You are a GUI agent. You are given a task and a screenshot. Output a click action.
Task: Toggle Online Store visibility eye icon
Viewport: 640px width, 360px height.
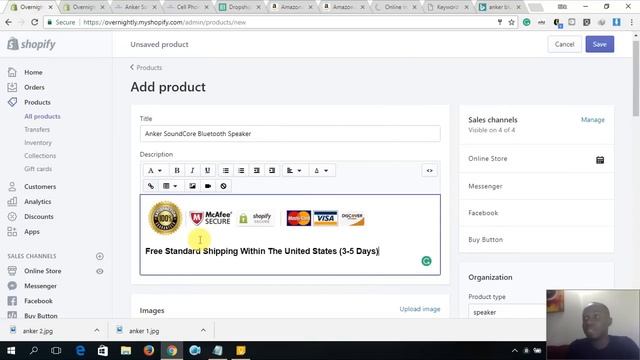point(100,271)
